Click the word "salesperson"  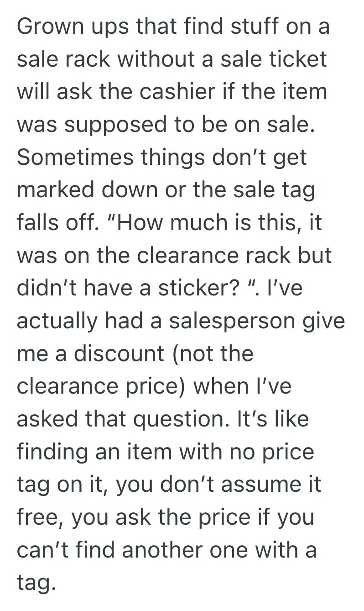(232, 321)
